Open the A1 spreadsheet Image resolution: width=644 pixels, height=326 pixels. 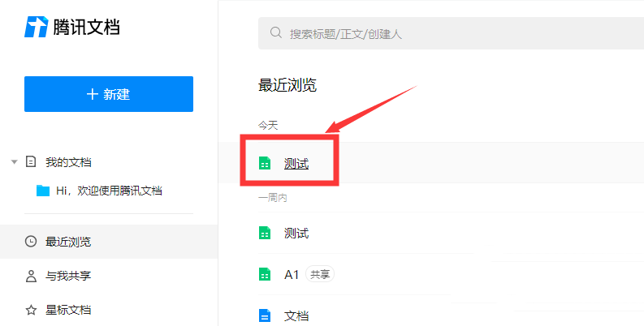(292, 275)
